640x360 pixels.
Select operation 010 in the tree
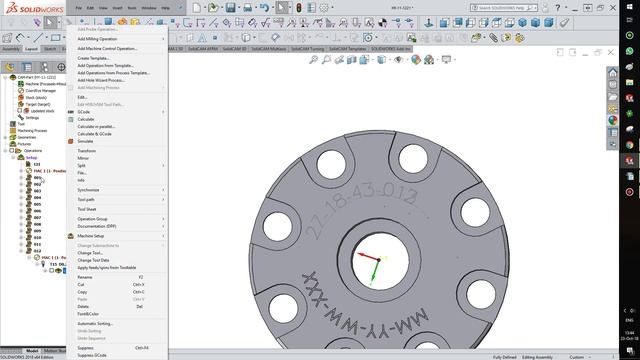[x=38, y=238]
